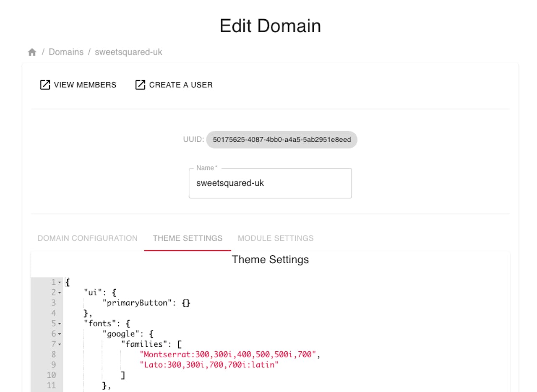Click the Montserrat font string in editor

(x=227, y=355)
